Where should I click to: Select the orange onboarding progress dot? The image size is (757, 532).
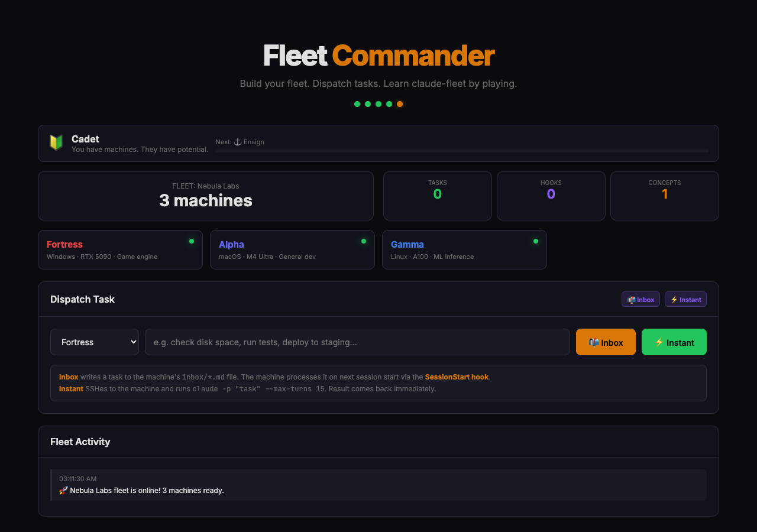click(x=400, y=104)
